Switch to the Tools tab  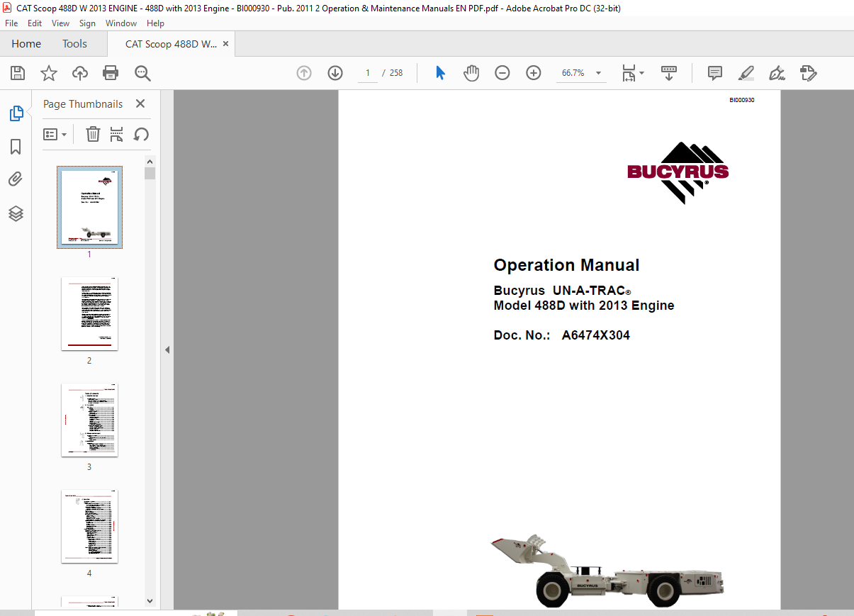tap(74, 44)
